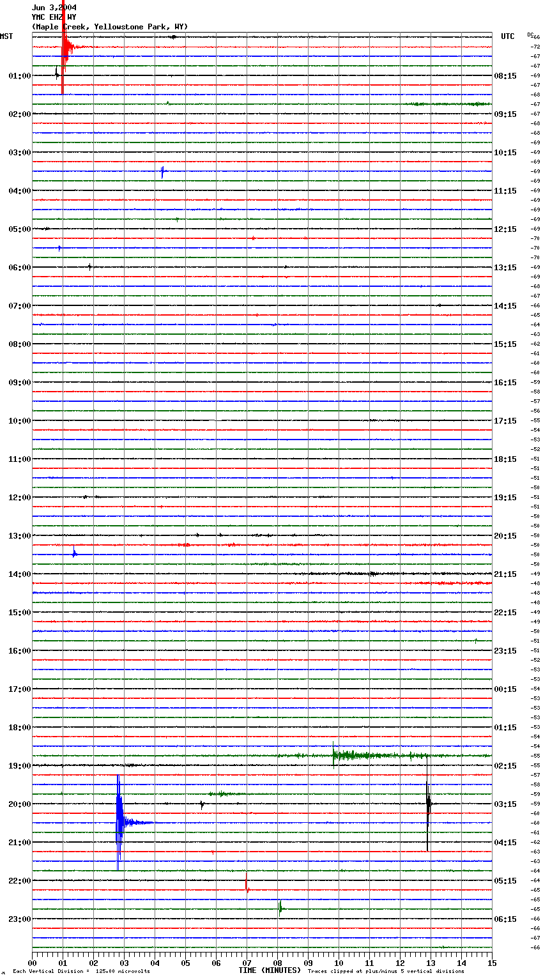Viewport: 543px width, 980px height.
Task: Select the 05:00 MST row label
Action: coord(19,229)
